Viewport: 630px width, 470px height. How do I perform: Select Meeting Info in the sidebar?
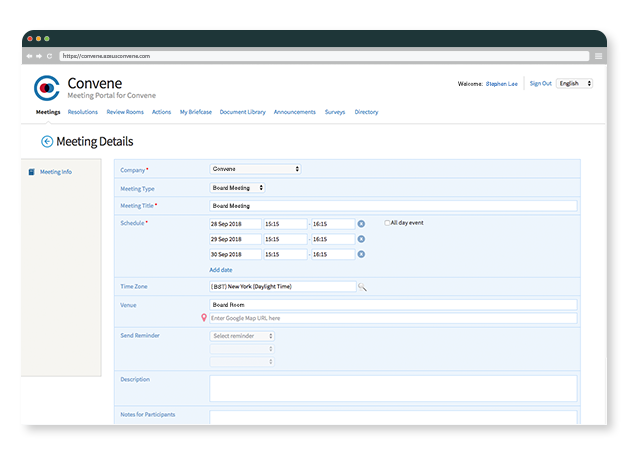coord(56,172)
